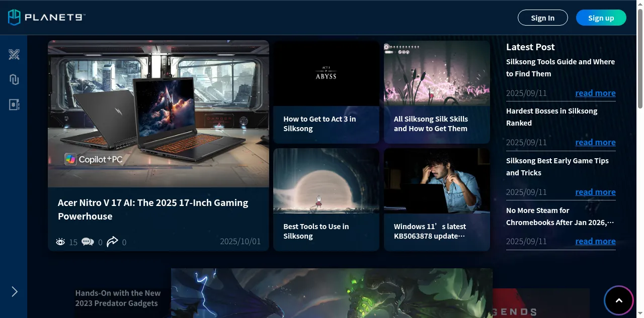Click the comments bubble icon on Acer Nitro article

[x=88, y=242]
